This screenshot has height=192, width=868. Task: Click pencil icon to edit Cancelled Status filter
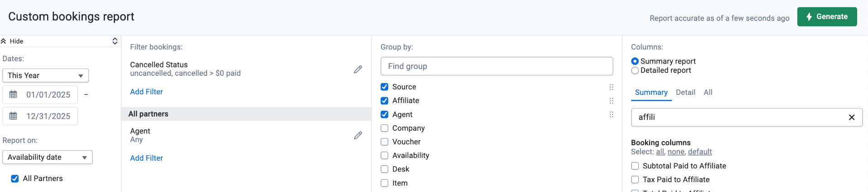358,69
